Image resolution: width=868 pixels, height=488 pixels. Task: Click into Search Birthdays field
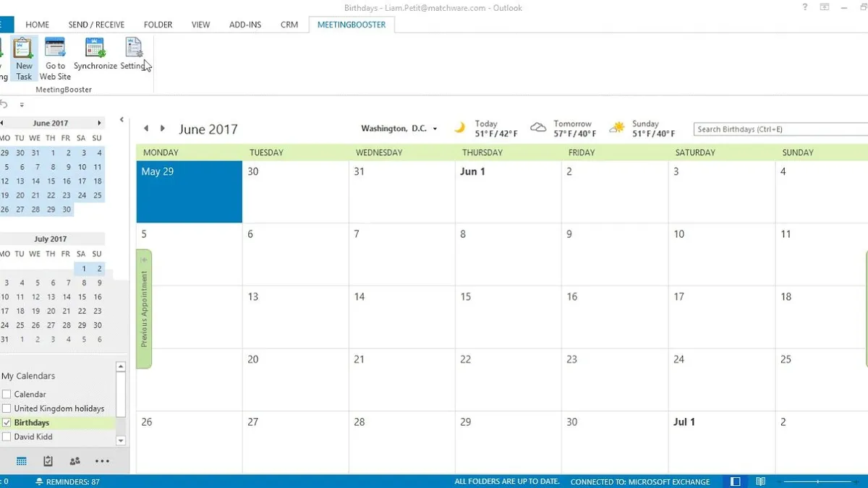click(x=780, y=129)
